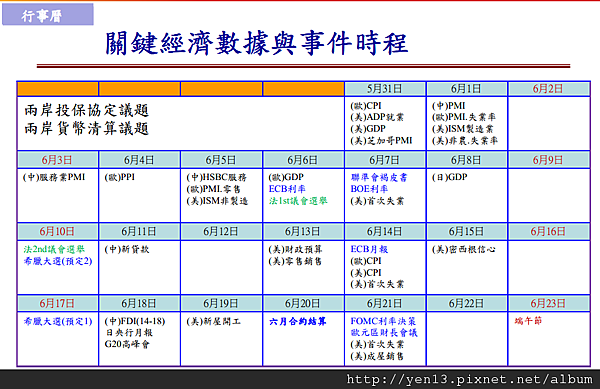Screen dimensions: 600x389
Task: Select the 6月7日 date header
Action: 384,160
